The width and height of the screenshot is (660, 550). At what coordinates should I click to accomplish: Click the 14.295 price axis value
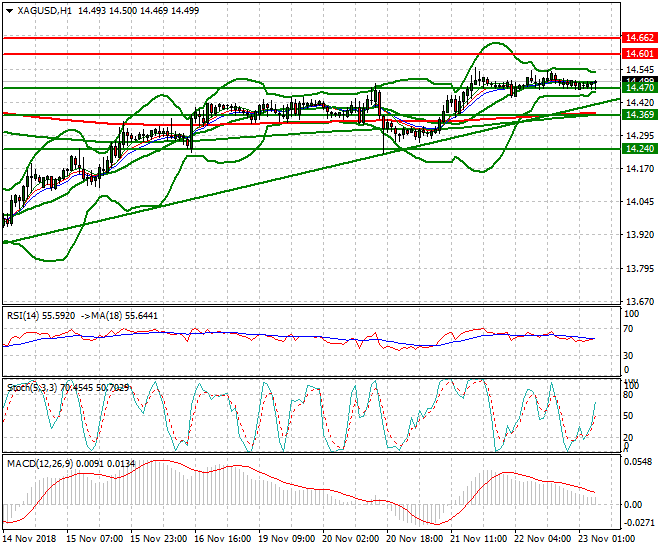click(640, 136)
